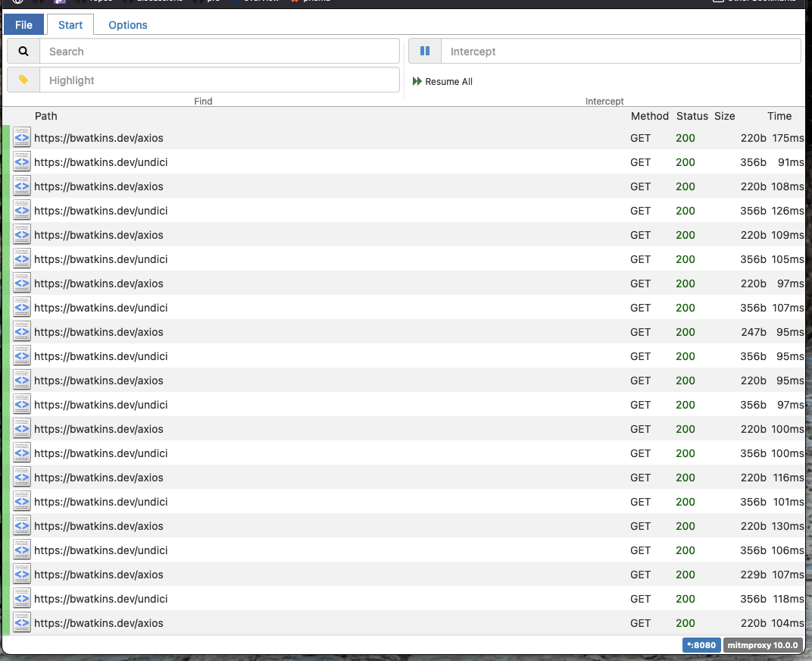Select the 229b axios flow row

click(303, 575)
